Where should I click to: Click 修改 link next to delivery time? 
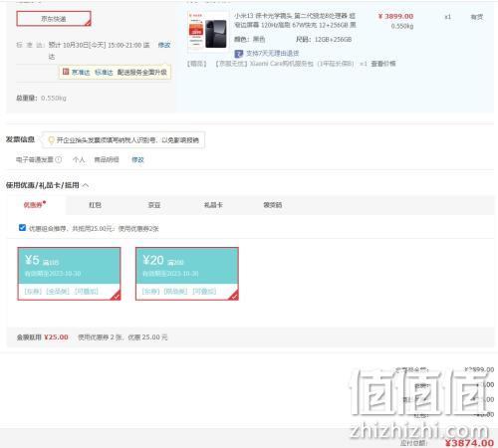(164, 45)
